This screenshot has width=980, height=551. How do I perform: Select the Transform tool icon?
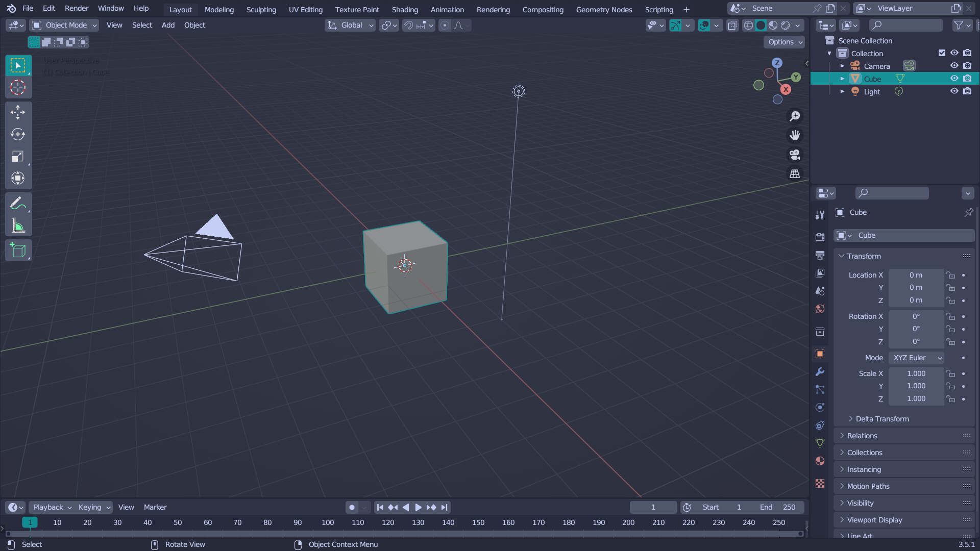pyautogui.click(x=18, y=178)
